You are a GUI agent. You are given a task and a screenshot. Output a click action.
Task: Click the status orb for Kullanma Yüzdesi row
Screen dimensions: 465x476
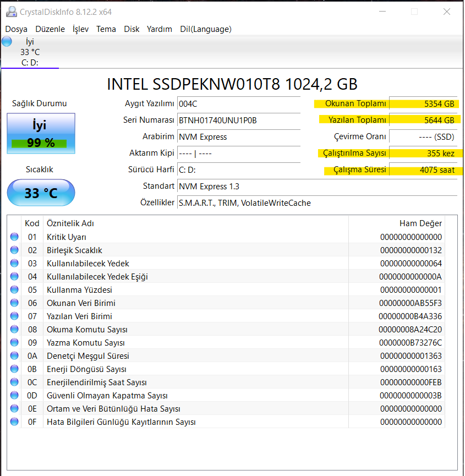pos(14,290)
